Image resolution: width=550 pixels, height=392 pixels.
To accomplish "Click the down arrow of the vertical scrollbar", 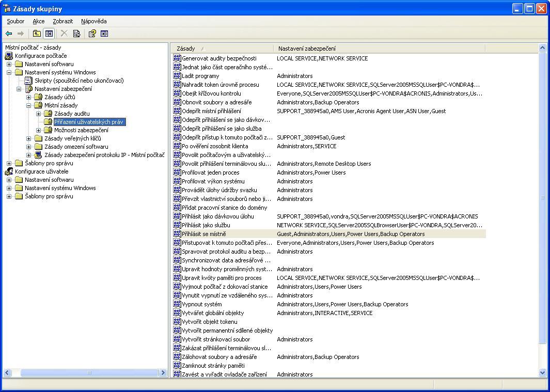I will coord(542,372).
